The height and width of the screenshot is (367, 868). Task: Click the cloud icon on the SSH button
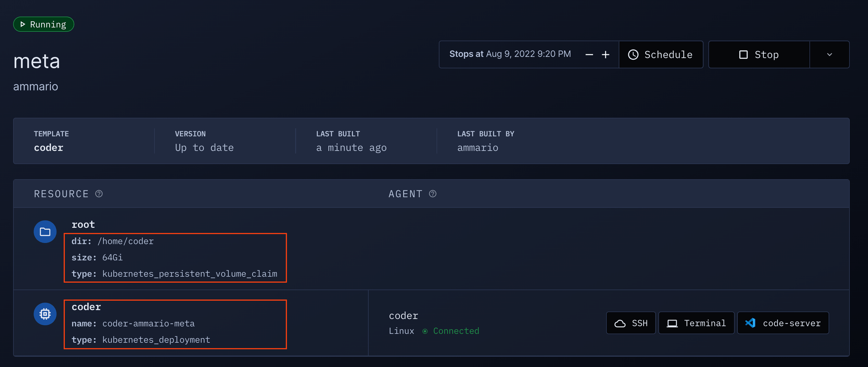coord(620,324)
